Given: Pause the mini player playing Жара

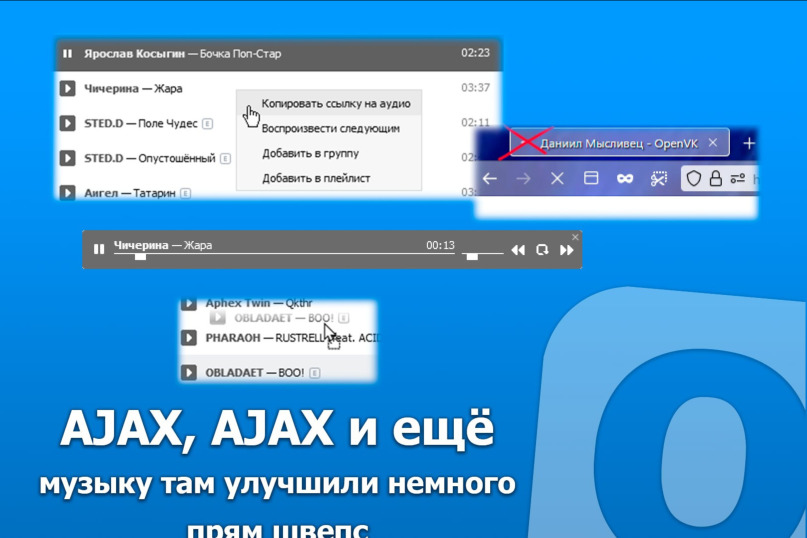Looking at the screenshot, I should click(x=99, y=250).
